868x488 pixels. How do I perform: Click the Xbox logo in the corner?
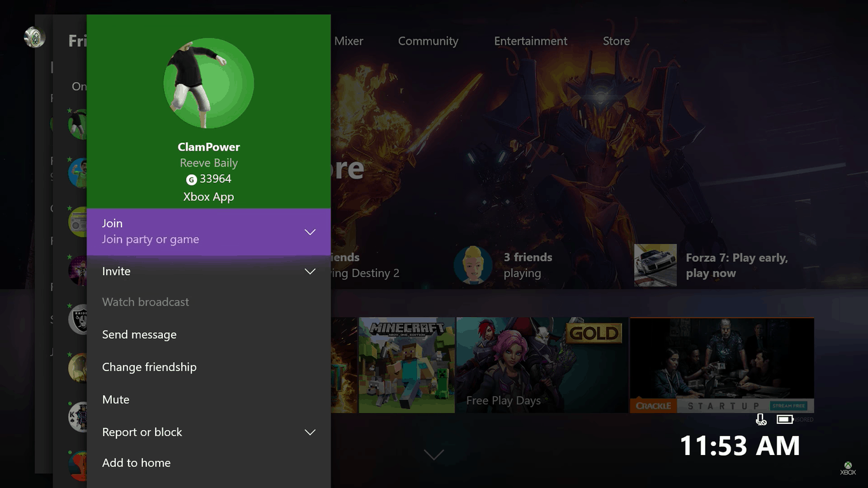pos(848,468)
